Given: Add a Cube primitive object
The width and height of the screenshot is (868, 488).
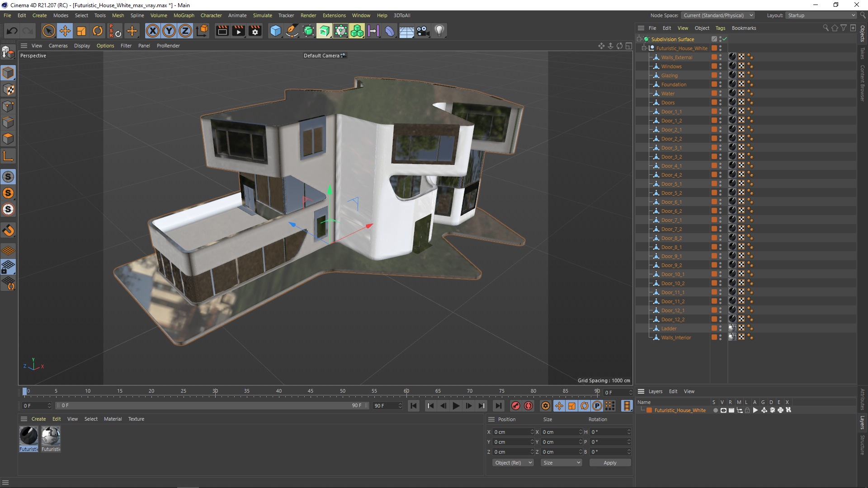Looking at the screenshot, I should pyautogui.click(x=275, y=31).
